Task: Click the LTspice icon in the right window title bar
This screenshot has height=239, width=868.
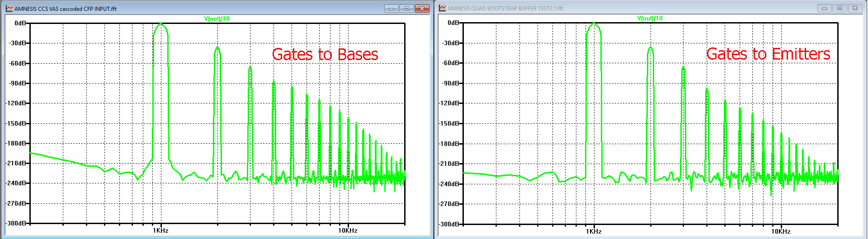Action: (x=442, y=8)
